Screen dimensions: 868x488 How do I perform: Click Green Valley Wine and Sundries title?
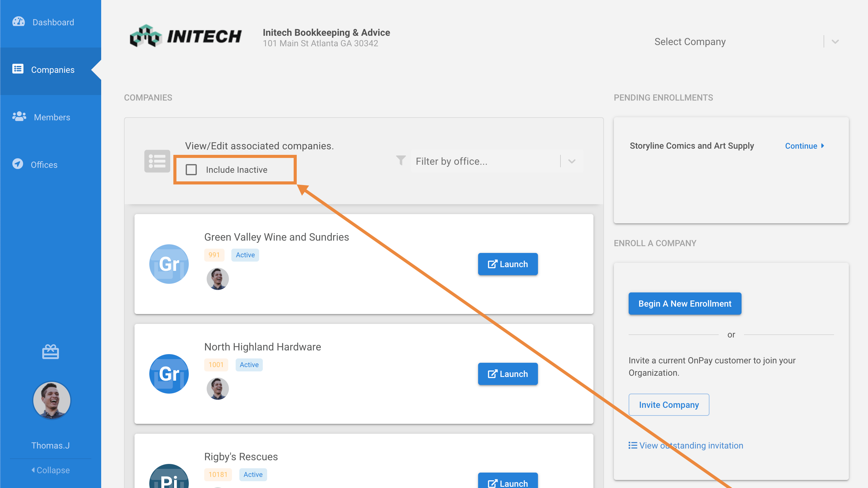point(276,237)
